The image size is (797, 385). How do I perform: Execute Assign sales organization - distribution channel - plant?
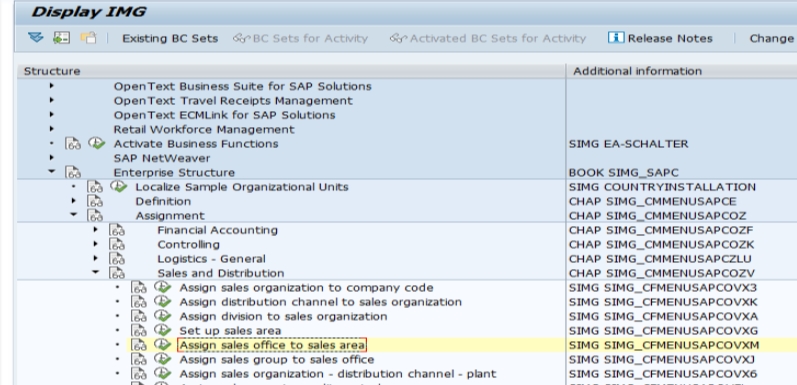(163, 373)
